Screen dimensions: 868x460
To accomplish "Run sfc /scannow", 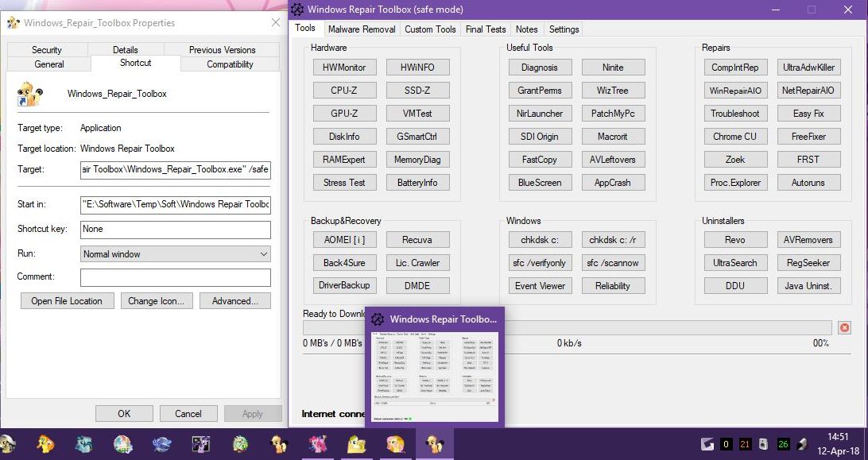I will point(613,263).
